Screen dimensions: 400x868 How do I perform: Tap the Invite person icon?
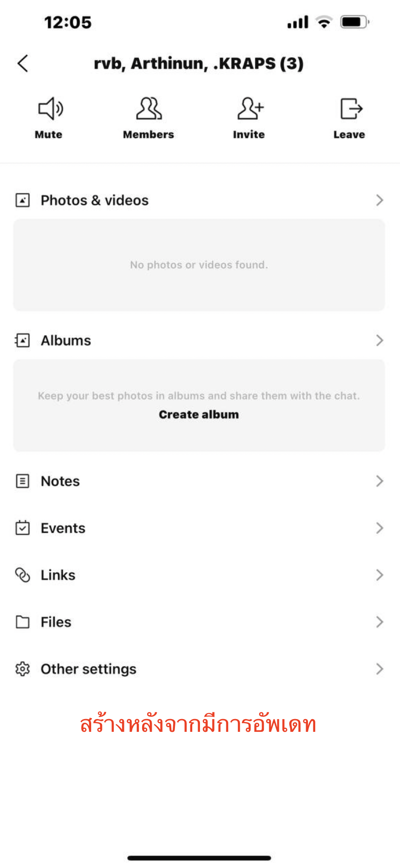pyautogui.click(x=250, y=109)
